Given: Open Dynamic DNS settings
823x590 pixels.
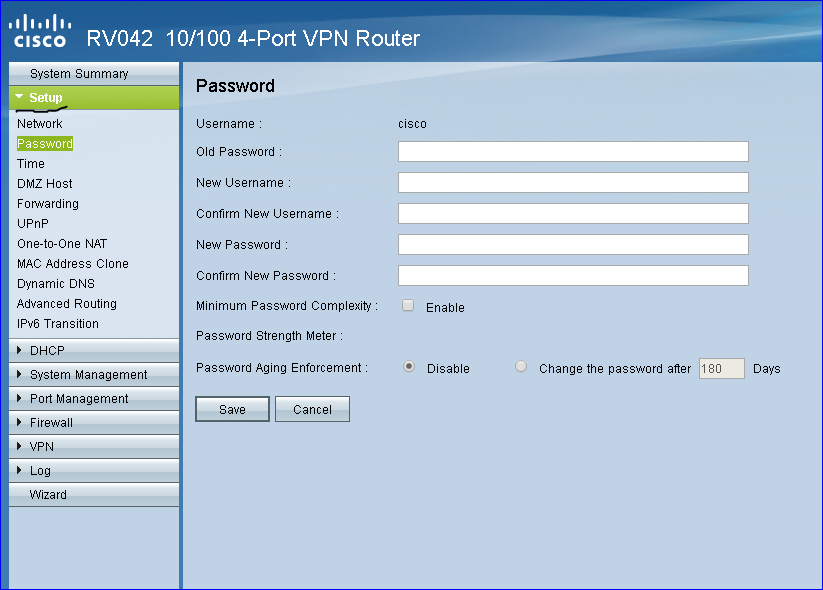Looking at the screenshot, I should (56, 283).
